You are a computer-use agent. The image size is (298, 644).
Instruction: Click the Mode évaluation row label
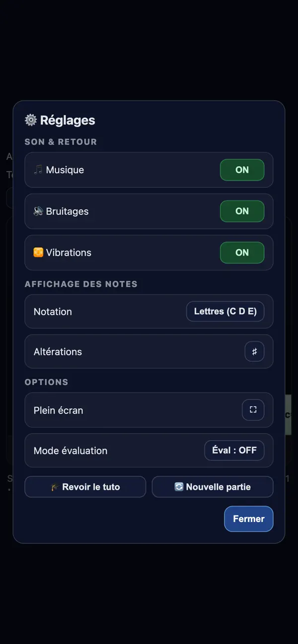click(71, 451)
